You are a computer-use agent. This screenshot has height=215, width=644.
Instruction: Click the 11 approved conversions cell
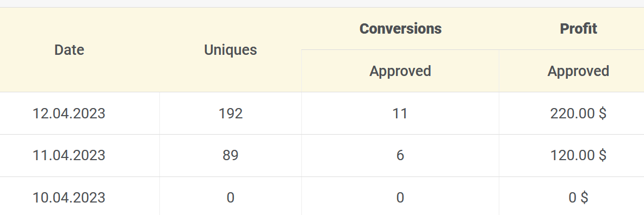click(400, 113)
